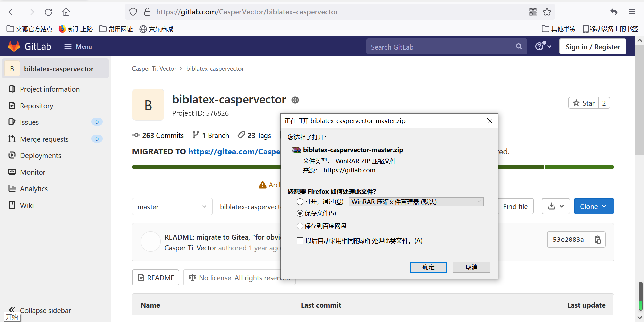644x322 pixels.
Task: Go to the Firefox home page icon
Action: (66, 12)
